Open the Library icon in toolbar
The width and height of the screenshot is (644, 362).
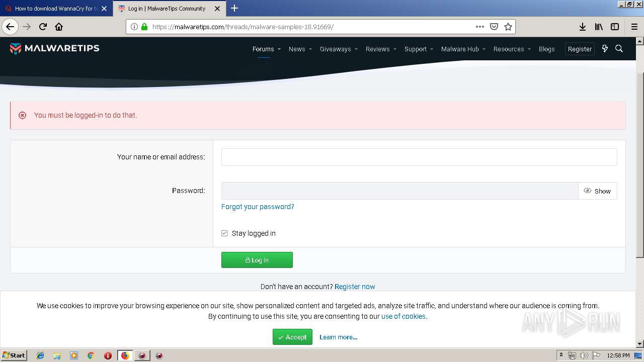click(599, 27)
